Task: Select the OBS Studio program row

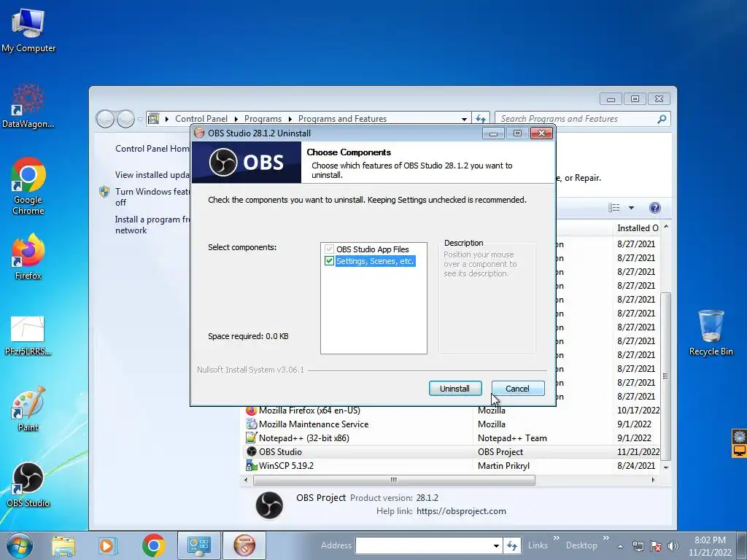Action: click(452, 452)
